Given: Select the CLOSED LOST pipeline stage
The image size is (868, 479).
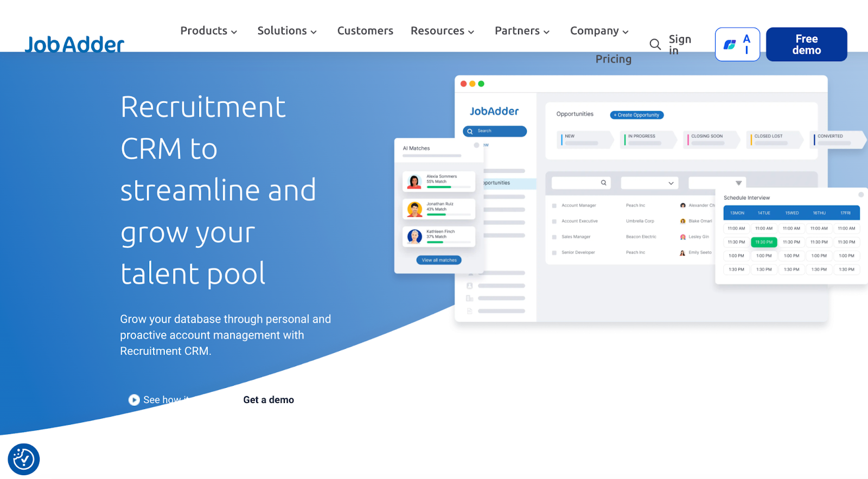Looking at the screenshot, I should (775, 139).
